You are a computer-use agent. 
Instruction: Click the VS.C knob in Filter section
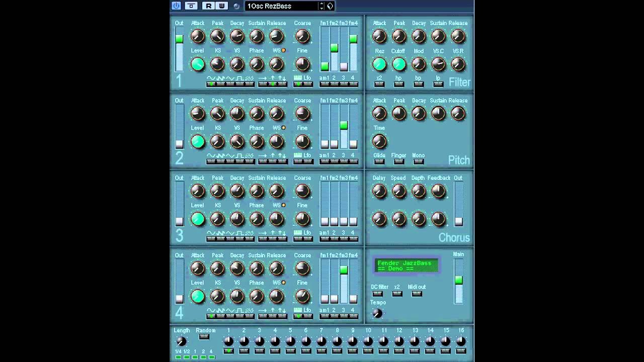click(x=438, y=64)
